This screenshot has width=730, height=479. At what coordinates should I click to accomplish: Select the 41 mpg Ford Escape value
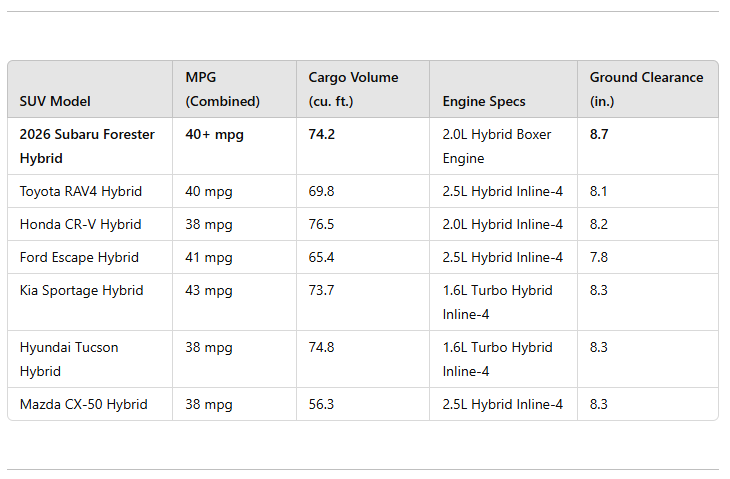tap(209, 257)
